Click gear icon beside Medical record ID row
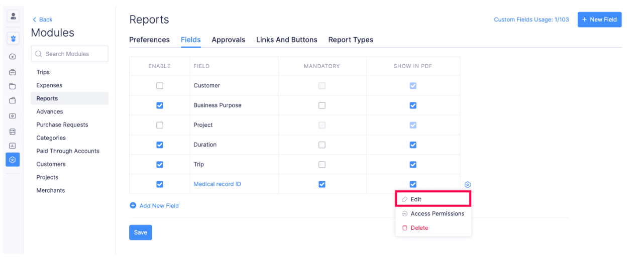644x267 pixels. [468, 185]
